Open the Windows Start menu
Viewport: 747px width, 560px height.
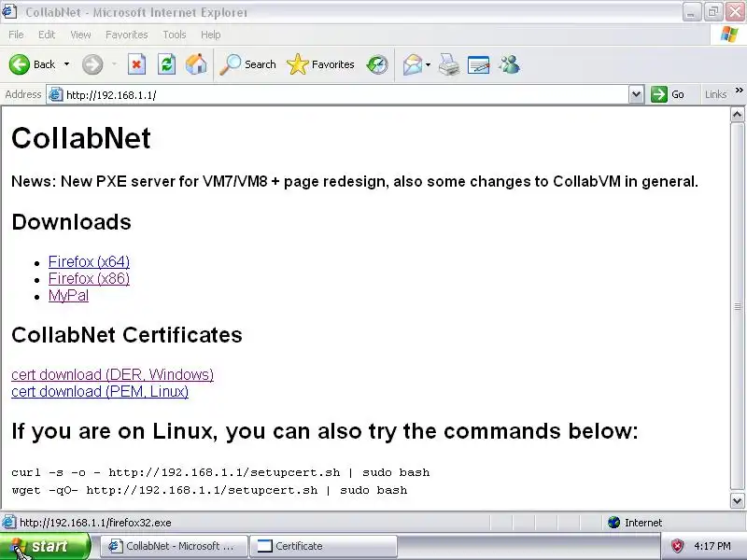click(x=45, y=546)
